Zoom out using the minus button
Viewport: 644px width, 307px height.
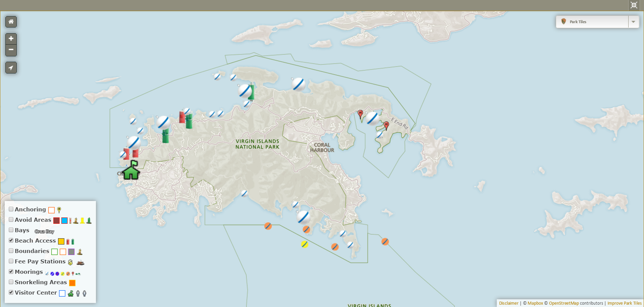click(x=11, y=50)
